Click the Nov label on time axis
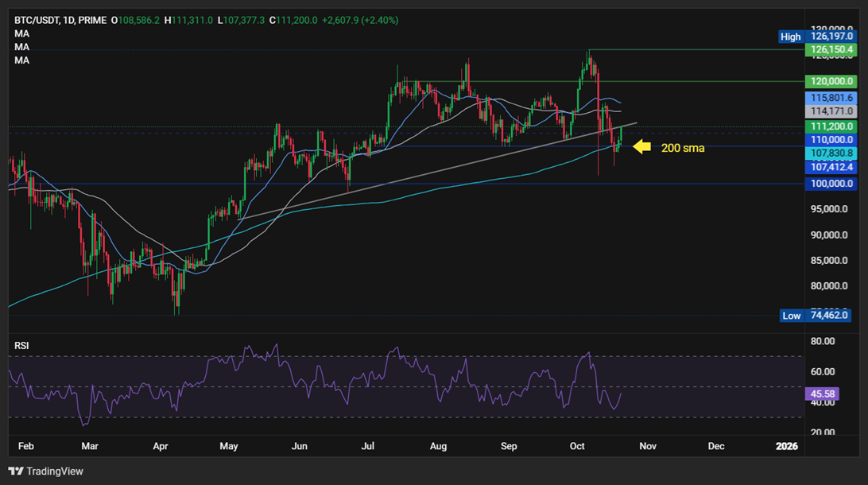Screen dimensions: 868x485 click(x=649, y=446)
